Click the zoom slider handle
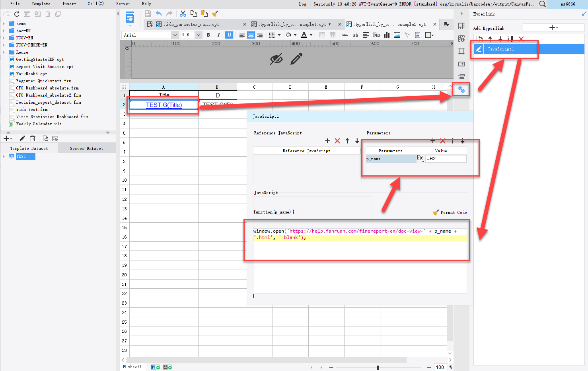The width and height of the screenshot is (588, 371). pyautogui.click(x=378, y=367)
